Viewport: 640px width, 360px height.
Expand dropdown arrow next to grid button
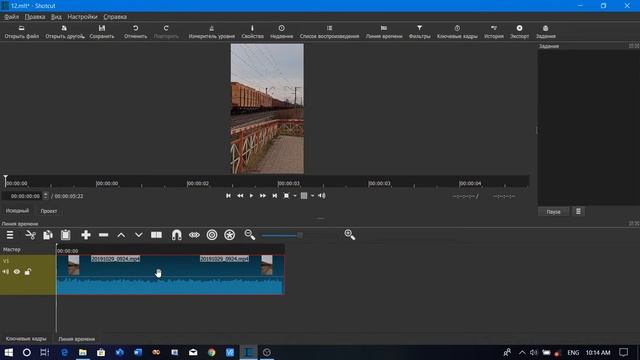click(313, 196)
